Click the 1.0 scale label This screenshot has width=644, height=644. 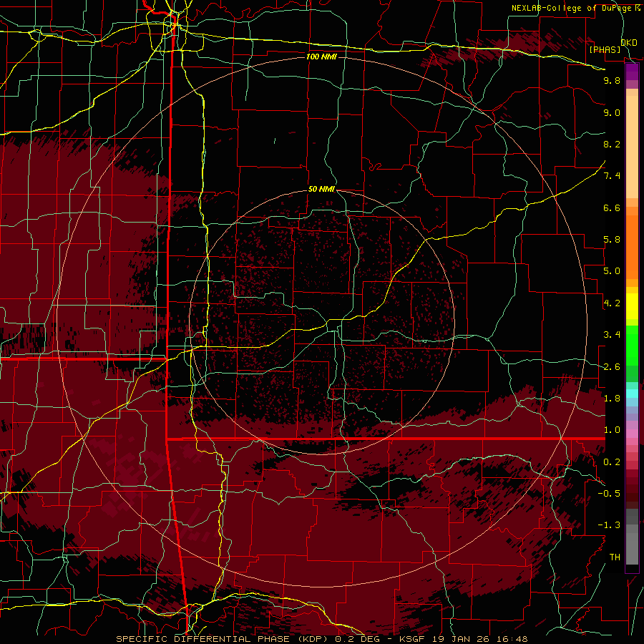click(612, 430)
